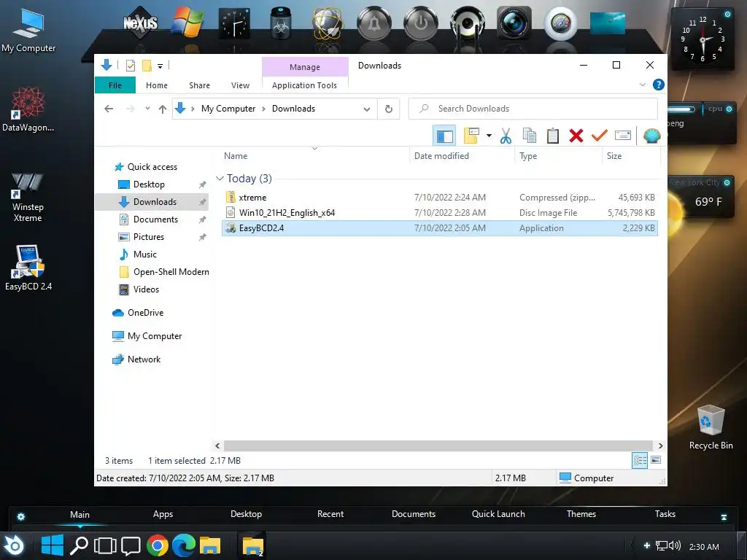Image resolution: width=747 pixels, height=560 pixels.
Task: Open the Share ribbon tab
Action: pos(199,85)
